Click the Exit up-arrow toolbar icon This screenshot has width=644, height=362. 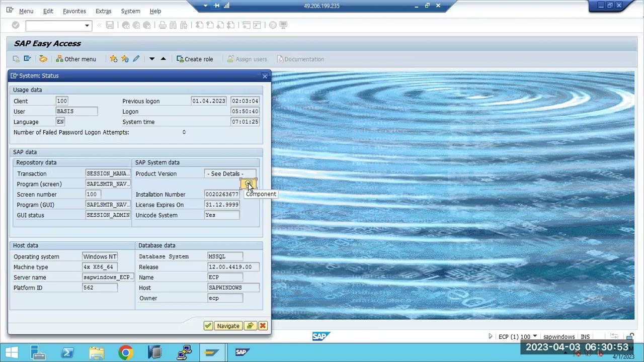(136, 25)
